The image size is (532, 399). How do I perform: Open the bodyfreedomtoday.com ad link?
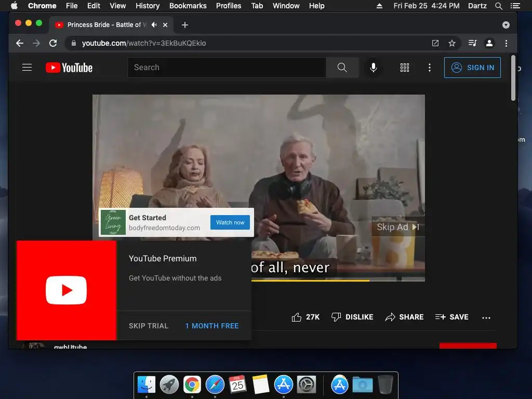coord(164,228)
